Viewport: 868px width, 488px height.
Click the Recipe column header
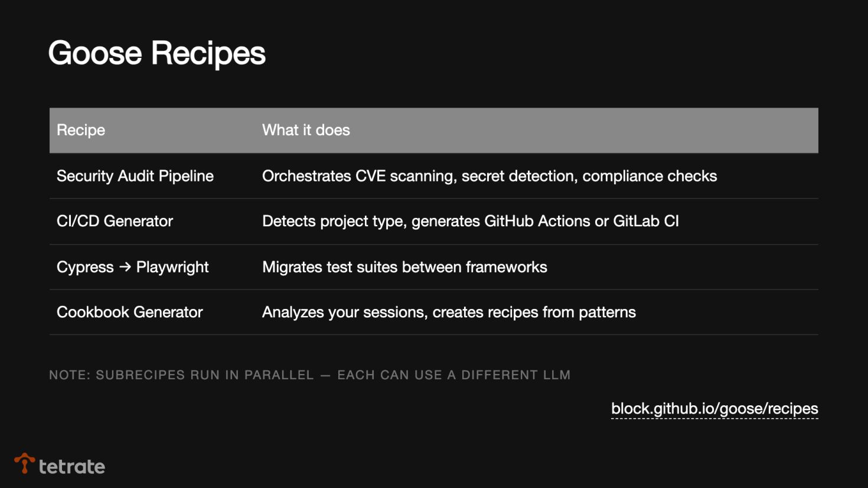(x=81, y=130)
